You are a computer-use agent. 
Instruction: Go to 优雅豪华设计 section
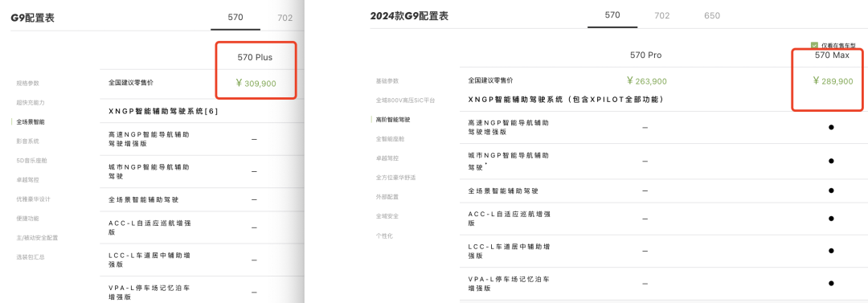(33, 199)
